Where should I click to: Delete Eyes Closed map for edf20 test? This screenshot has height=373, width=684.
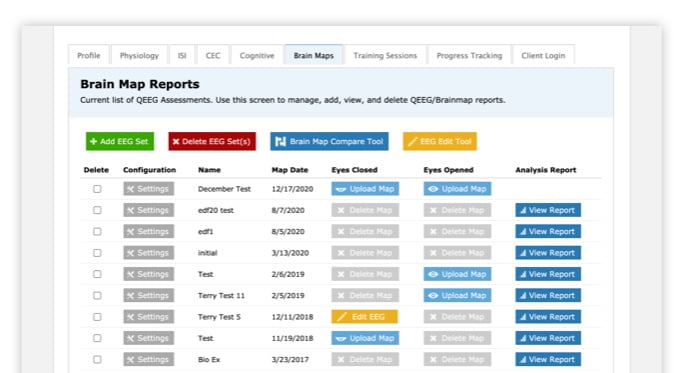(x=365, y=210)
